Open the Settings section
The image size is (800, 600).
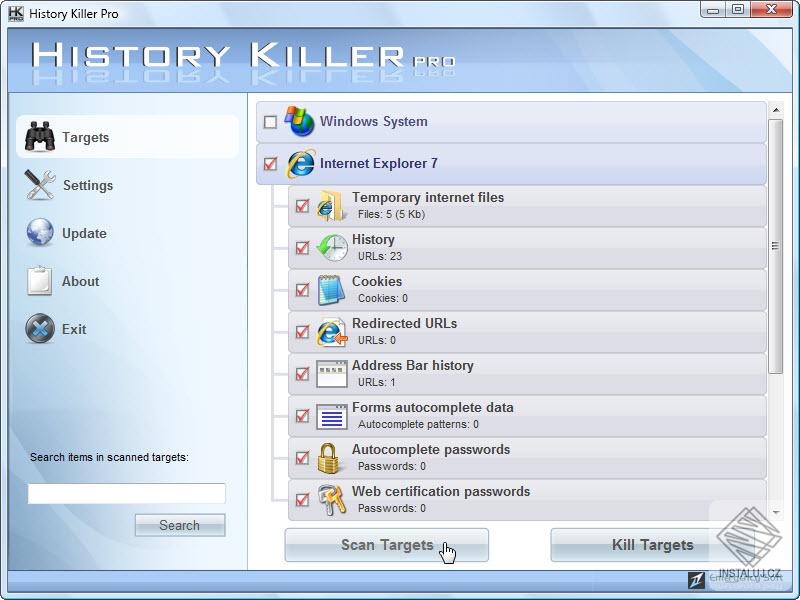88,185
